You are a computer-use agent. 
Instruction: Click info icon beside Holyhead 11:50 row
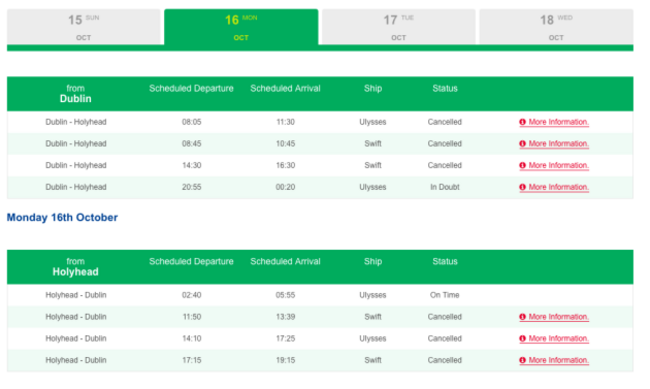pos(522,317)
